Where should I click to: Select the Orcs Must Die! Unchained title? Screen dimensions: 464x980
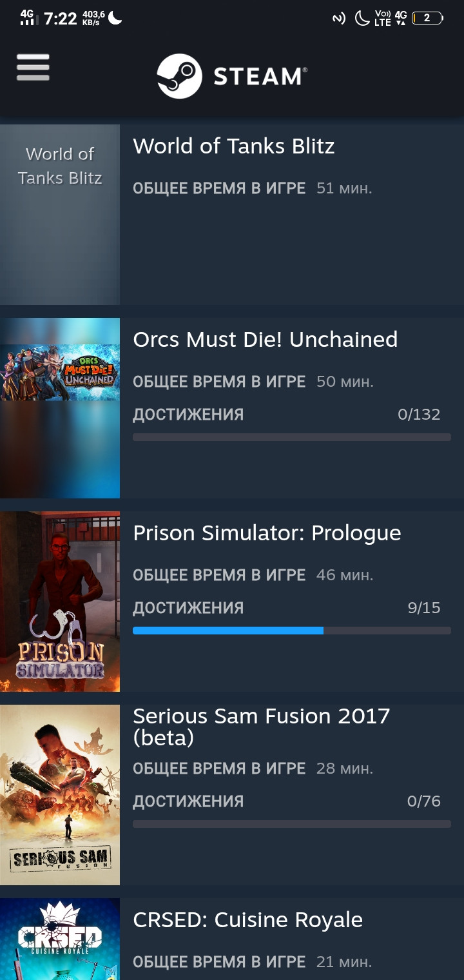click(266, 340)
